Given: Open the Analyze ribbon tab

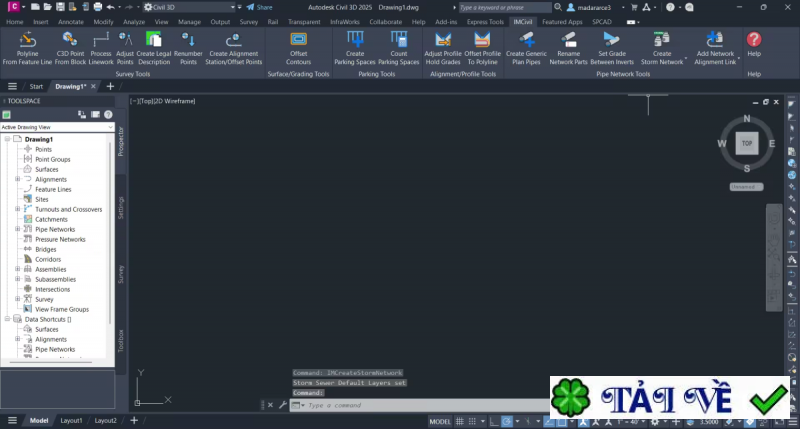Looking at the screenshot, I should tap(134, 22).
